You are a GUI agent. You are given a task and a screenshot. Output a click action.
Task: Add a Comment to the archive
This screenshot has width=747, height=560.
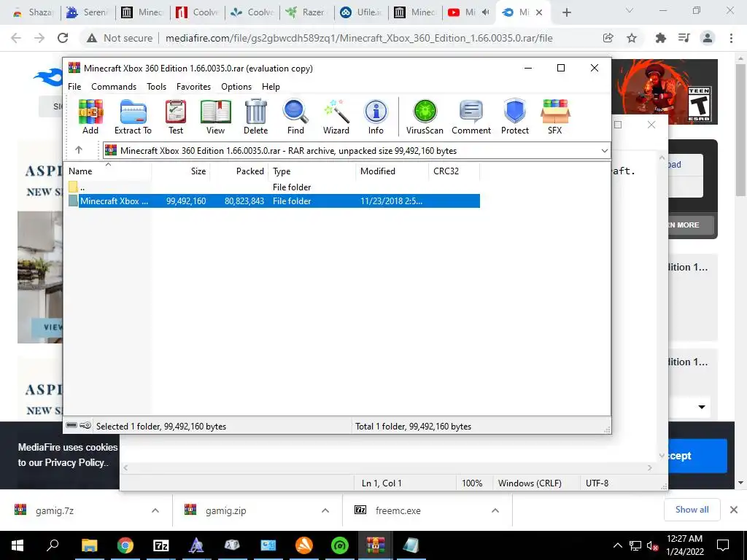click(471, 117)
